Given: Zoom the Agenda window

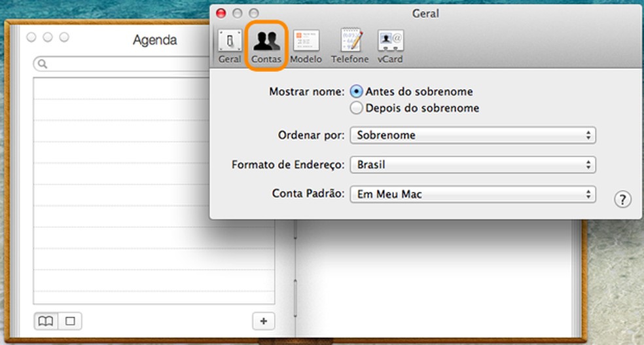Looking at the screenshot, I should [x=64, y=37].
